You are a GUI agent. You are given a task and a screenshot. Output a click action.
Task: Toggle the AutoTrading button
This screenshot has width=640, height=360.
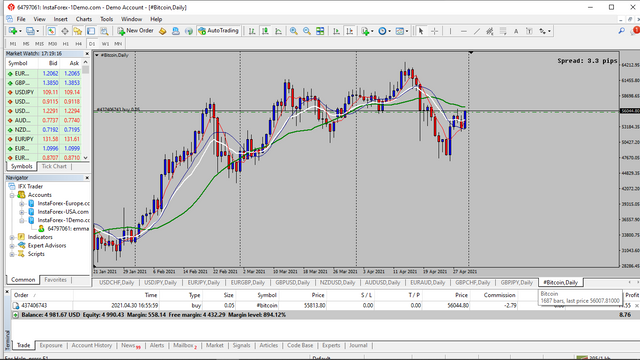tap(218, 31)
